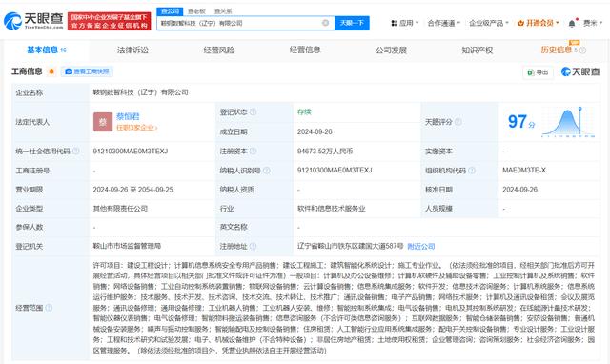Click the help icon beside 注册资本
Screen dimensions: 610x364
pos(253,151)
